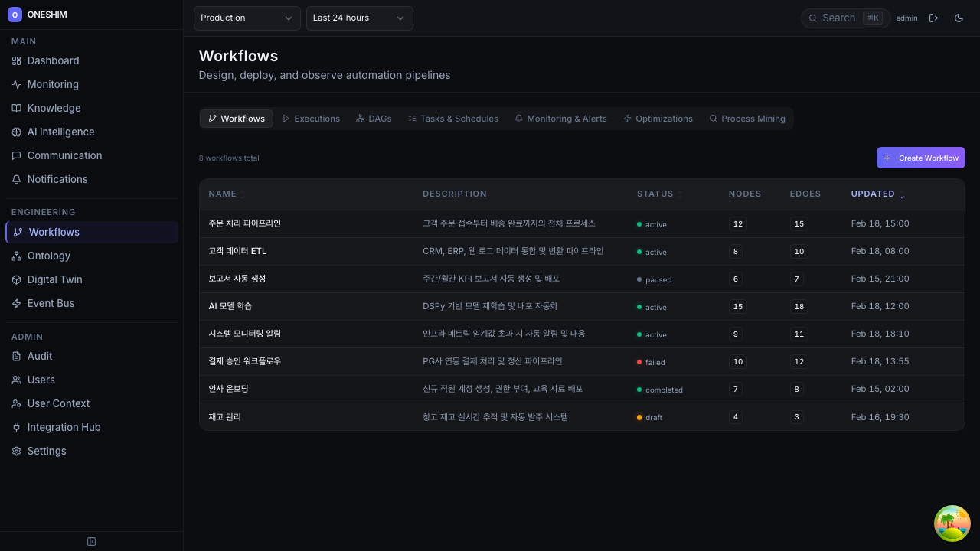The image size is (980, 551).
Task: Open the Event Bus page
Action: click(x=49, y=303)
